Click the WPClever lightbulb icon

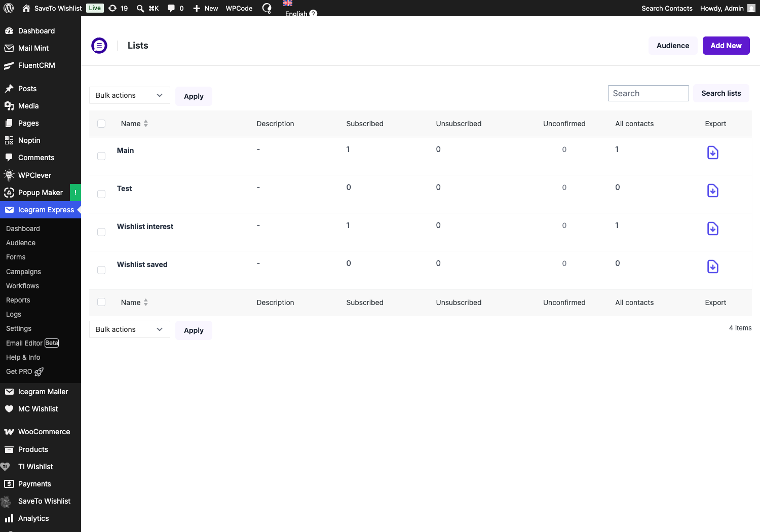tap(9, 175)
